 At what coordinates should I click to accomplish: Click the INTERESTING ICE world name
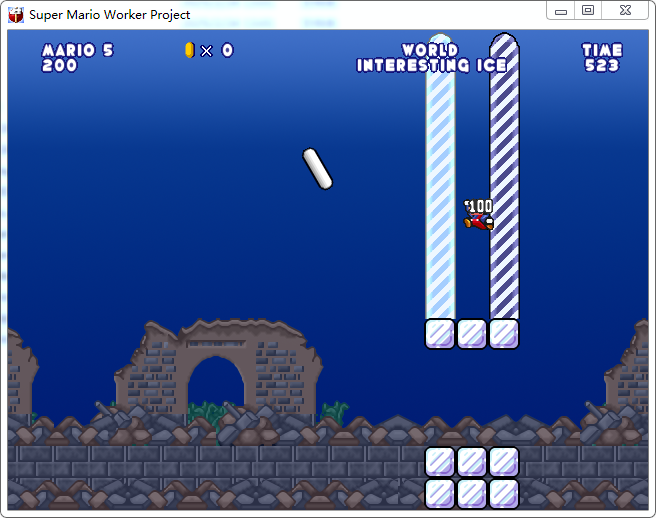coord(431,65)
